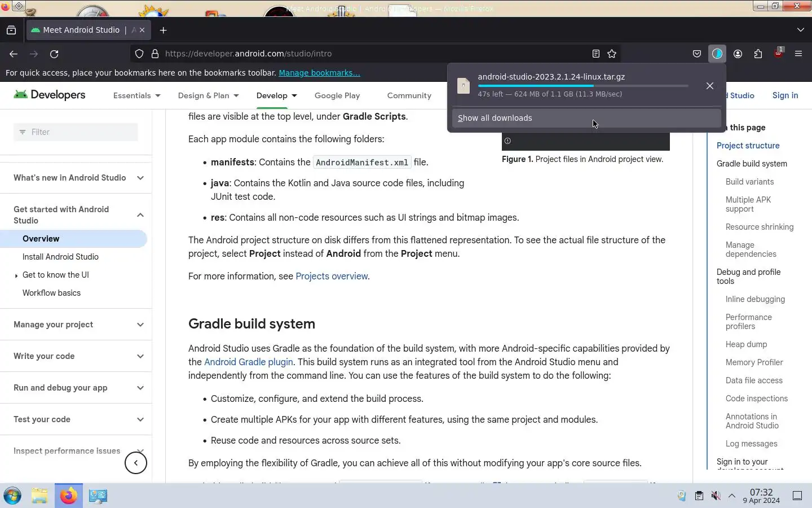Screen dimensions: 812x508
Task: Open the downloads panel button
Action: tap(717, 54)
